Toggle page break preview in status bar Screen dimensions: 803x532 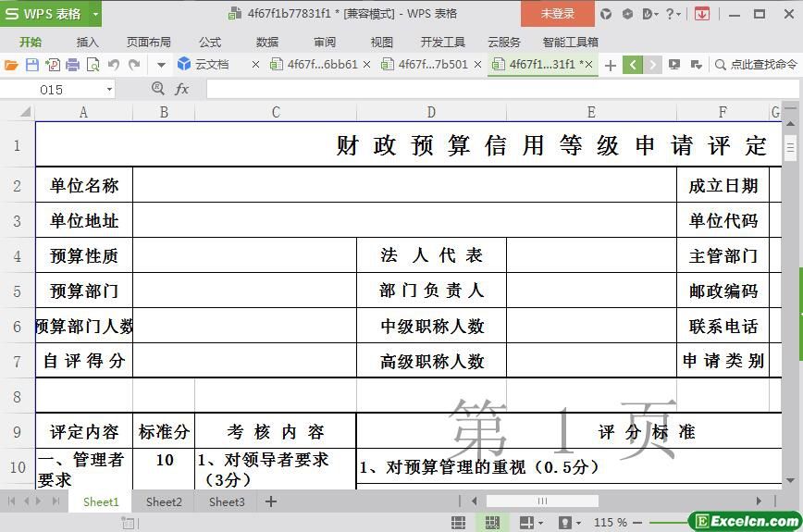coord(491,523)
